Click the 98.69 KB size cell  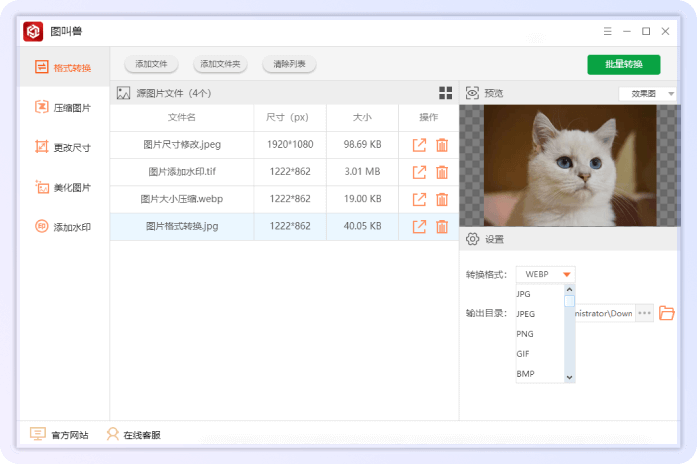[362, 144]
